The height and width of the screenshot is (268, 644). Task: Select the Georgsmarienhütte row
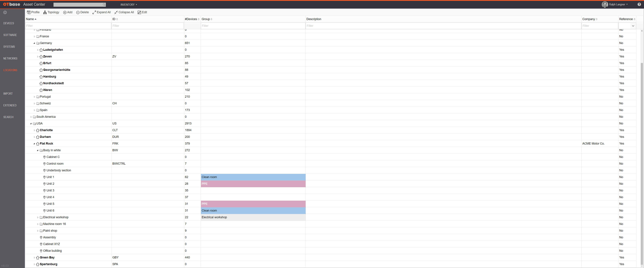coord(331,70)
